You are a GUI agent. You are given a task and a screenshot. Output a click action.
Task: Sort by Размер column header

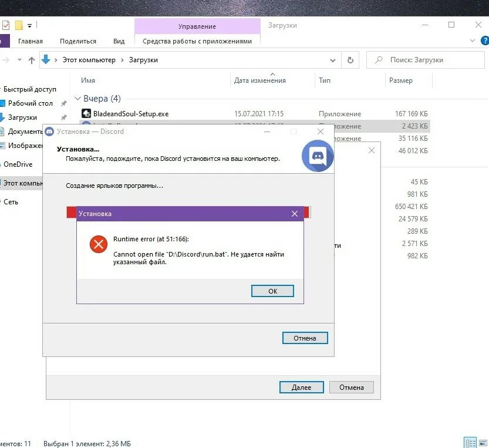tap(401, 80)
